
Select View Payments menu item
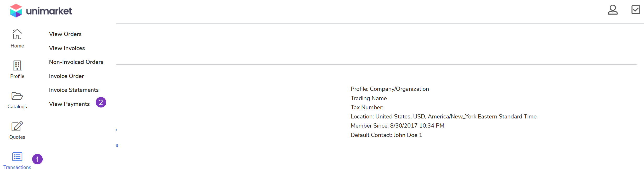[69, 104]
